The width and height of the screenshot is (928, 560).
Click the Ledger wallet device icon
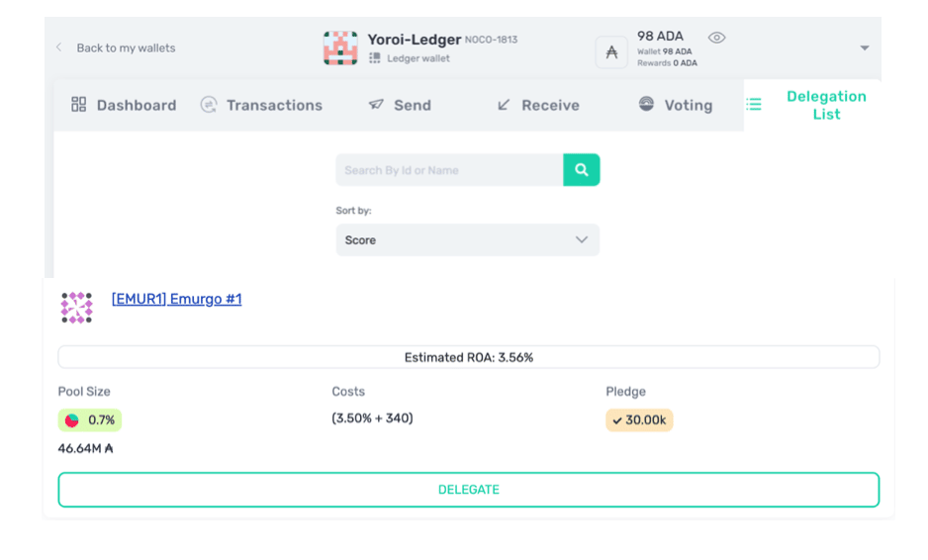[375, 58]
